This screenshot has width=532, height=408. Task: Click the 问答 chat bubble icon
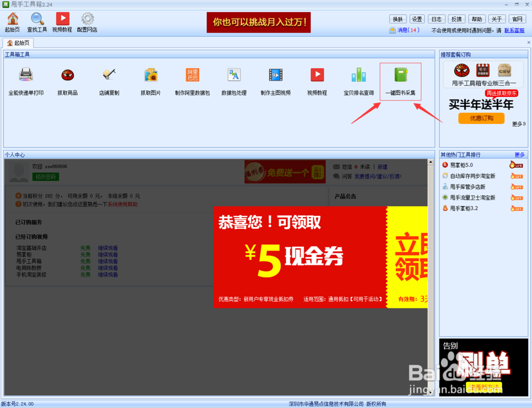[x=336, y=177]
